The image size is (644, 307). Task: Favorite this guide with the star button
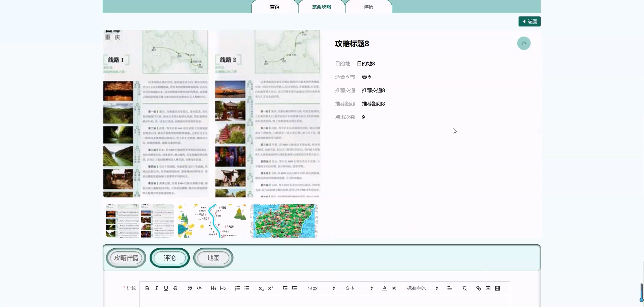click(x=524, y=44)
